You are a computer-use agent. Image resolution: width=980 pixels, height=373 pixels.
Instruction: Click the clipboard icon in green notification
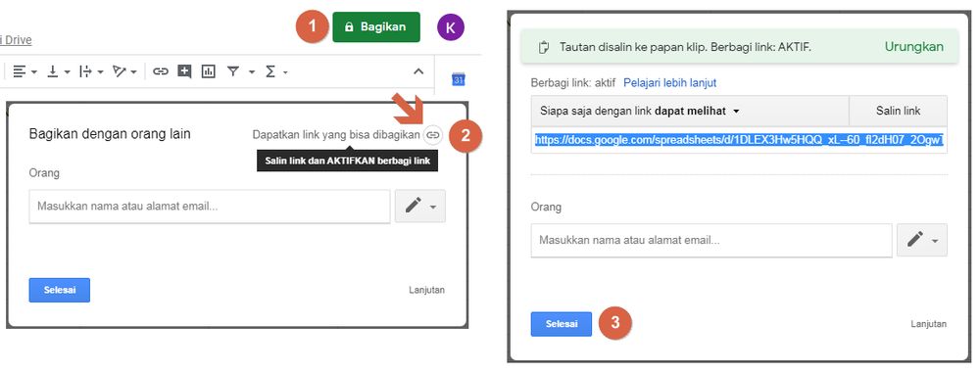543,48
